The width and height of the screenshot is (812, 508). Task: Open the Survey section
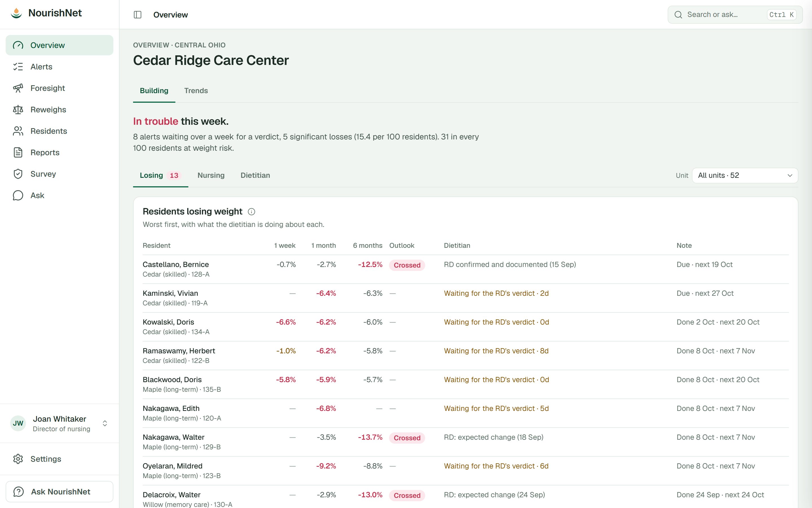point(59,174)
